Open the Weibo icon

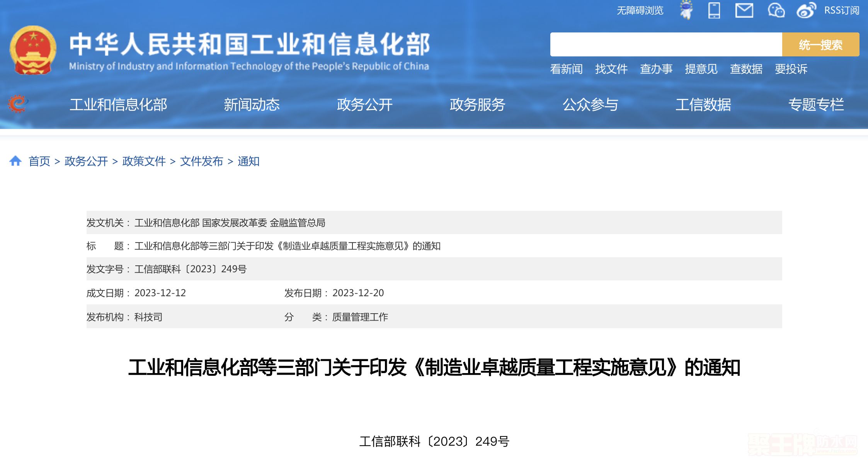(x=806, y=10)
